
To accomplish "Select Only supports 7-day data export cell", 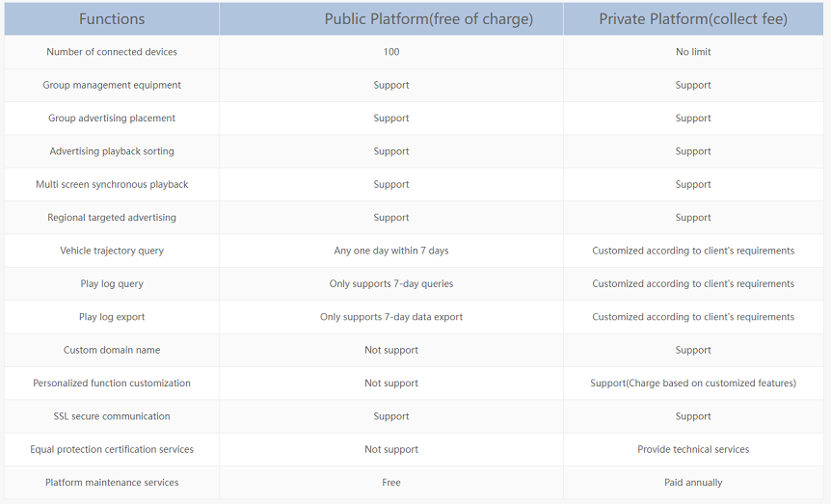I will [391, 317].
